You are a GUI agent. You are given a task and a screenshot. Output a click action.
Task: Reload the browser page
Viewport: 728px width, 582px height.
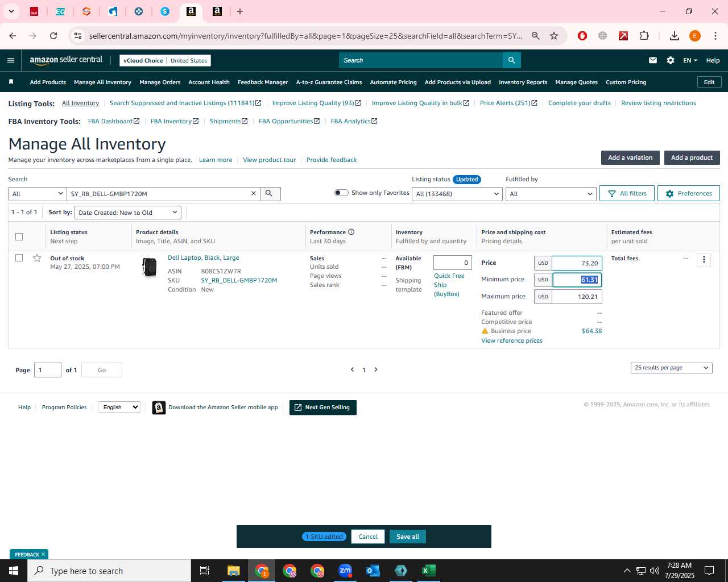click(x=53, y=36)
